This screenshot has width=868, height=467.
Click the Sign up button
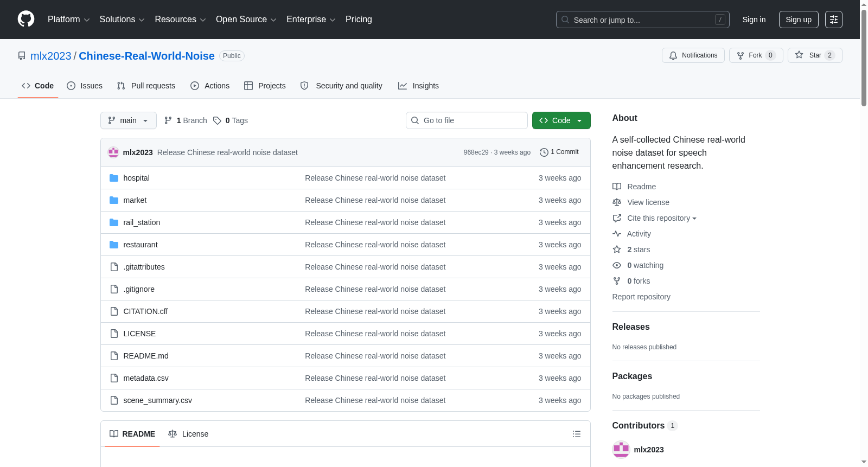pyautogui.click(x=799, y=20)
